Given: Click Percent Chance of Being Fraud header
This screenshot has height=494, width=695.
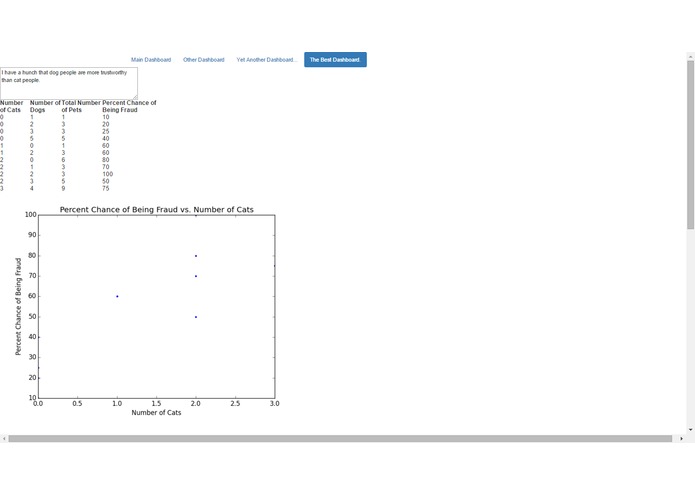Looking at the screenshot, I should (x=129, y=106).
